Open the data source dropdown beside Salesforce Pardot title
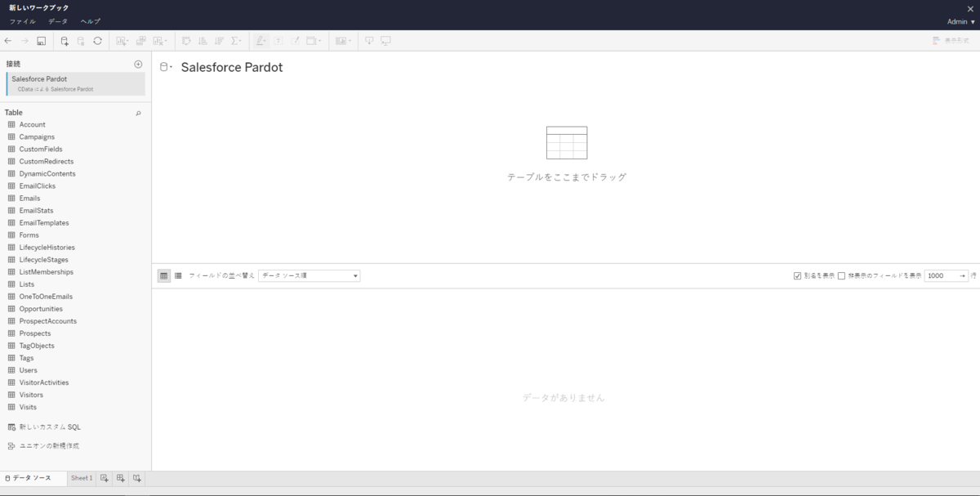This screenshot has width=980, height=496. 166,67
